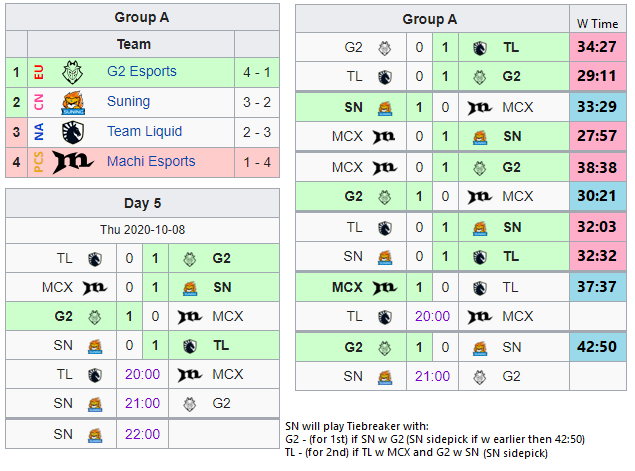Click the EU region label next to G2
635x471 pixels.
38,72
